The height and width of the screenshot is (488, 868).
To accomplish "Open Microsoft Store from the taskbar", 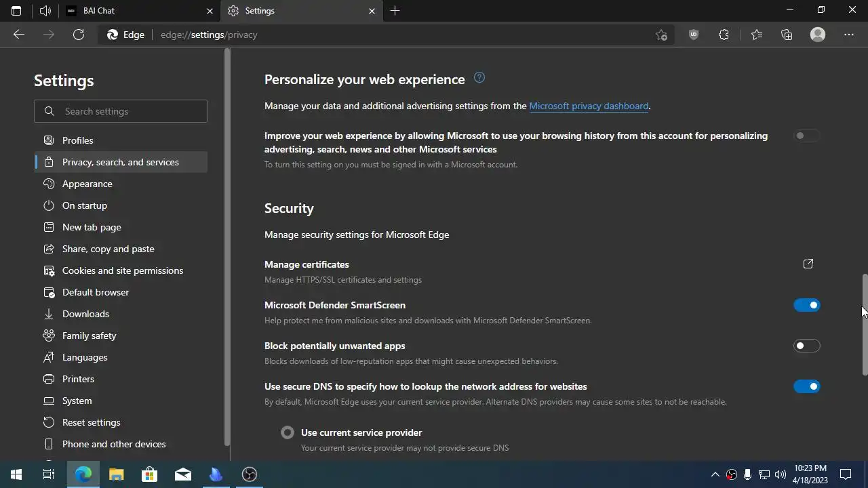I will coord(149,474).
